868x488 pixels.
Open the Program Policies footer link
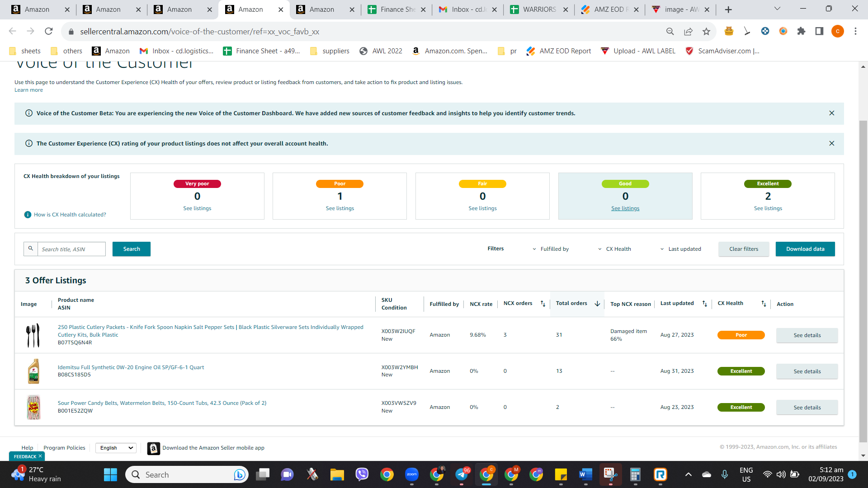coord(64,448)
